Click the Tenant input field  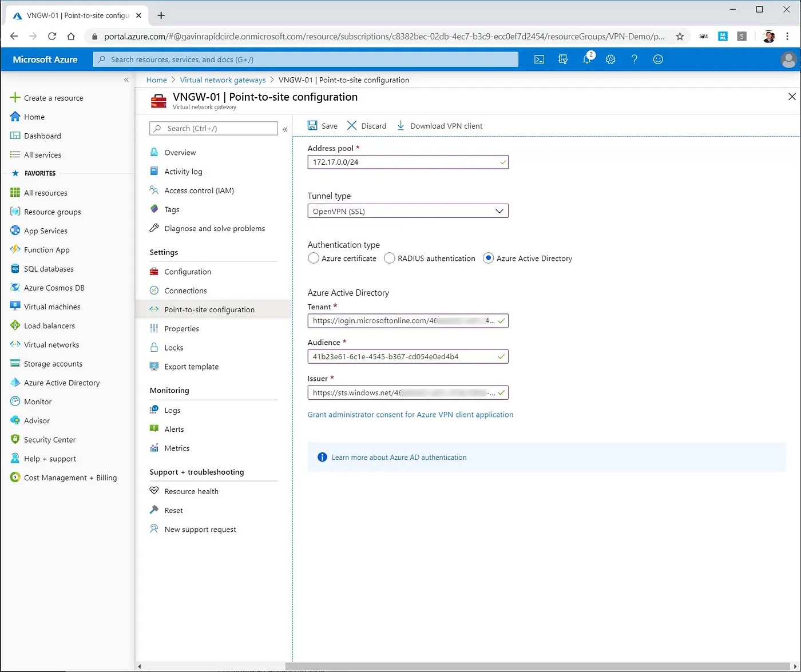pos(408,321)
